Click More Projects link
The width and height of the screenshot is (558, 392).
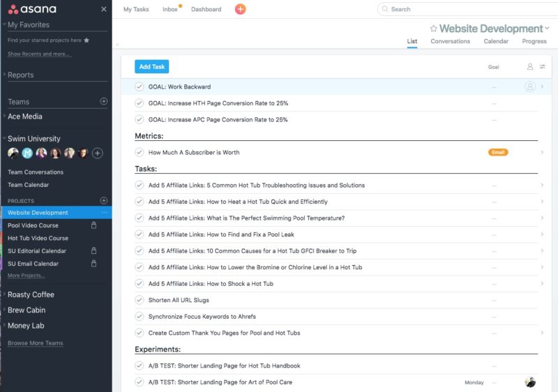27,276
